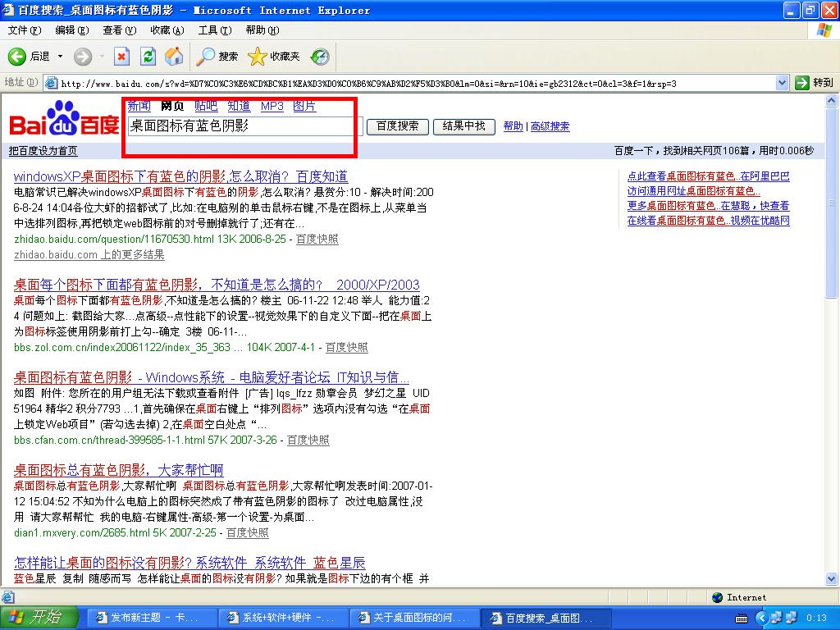Screen dimensions: 840x630
Task: Click the IE page icon in status bar
Action: click(x=7, y=597)
